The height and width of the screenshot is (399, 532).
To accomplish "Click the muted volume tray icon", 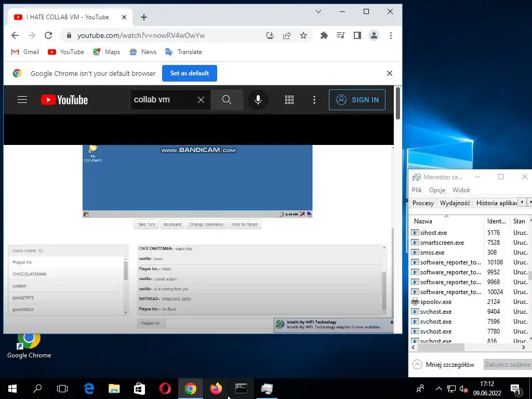I will (463, 389).
